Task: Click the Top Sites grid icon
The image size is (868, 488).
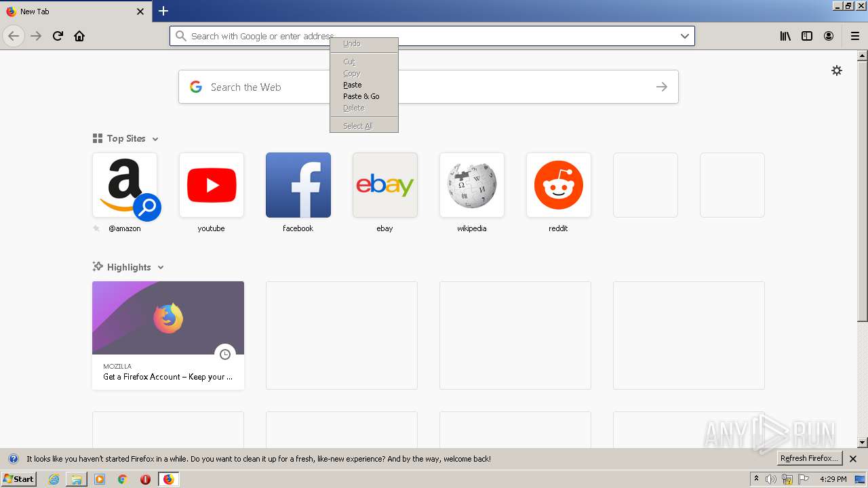Action: click(98, 138)
